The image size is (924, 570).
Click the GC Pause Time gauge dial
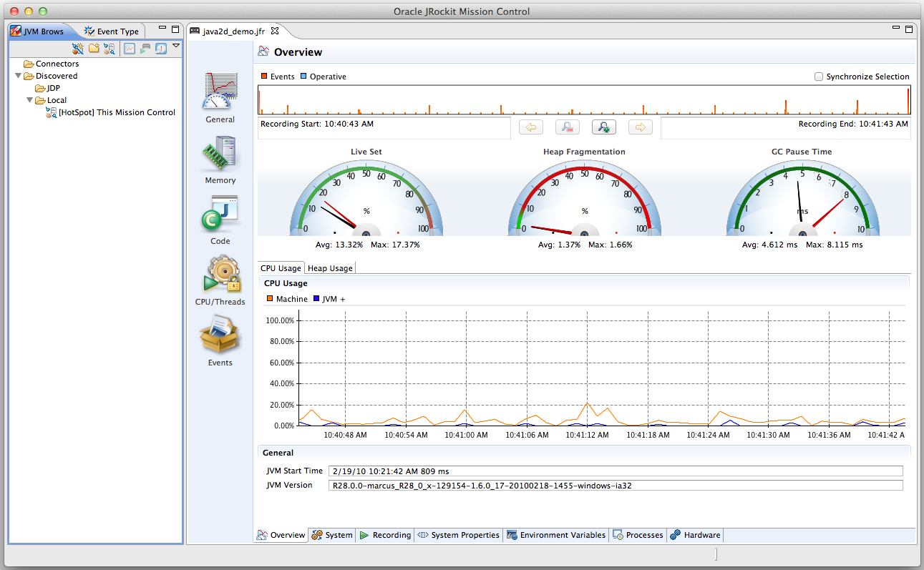803,198
